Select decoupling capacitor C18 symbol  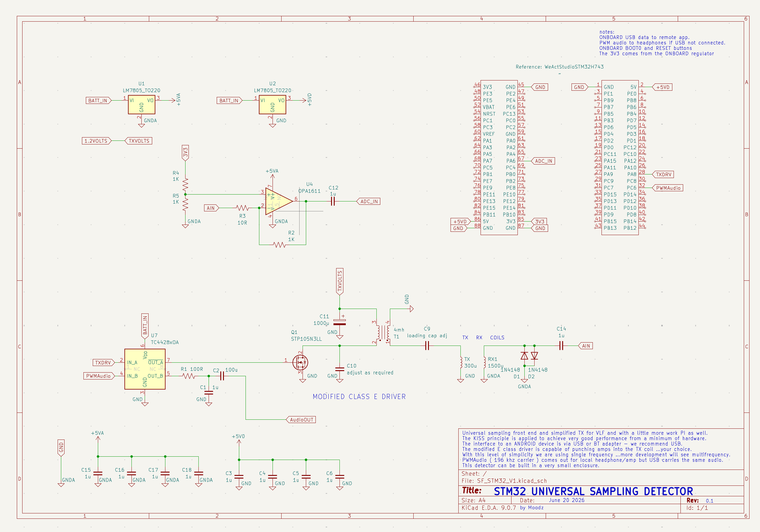click(199, 473)
